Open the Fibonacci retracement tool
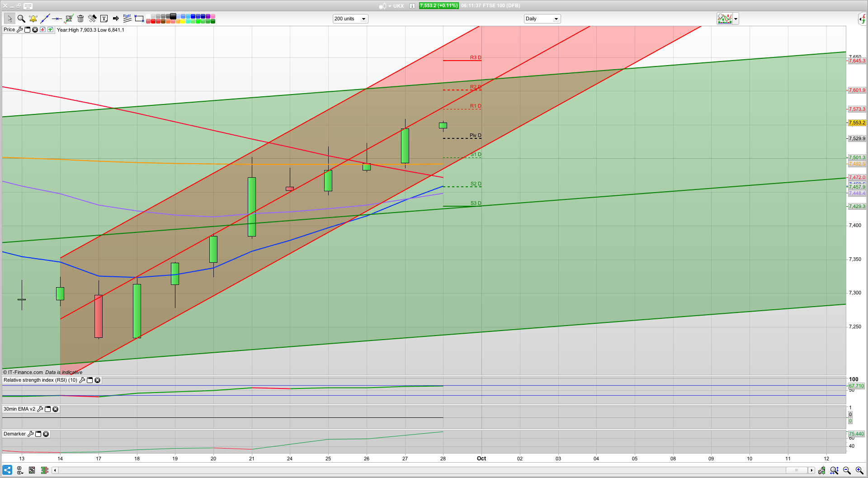868x478 pixels. click(x=69, y=19)
